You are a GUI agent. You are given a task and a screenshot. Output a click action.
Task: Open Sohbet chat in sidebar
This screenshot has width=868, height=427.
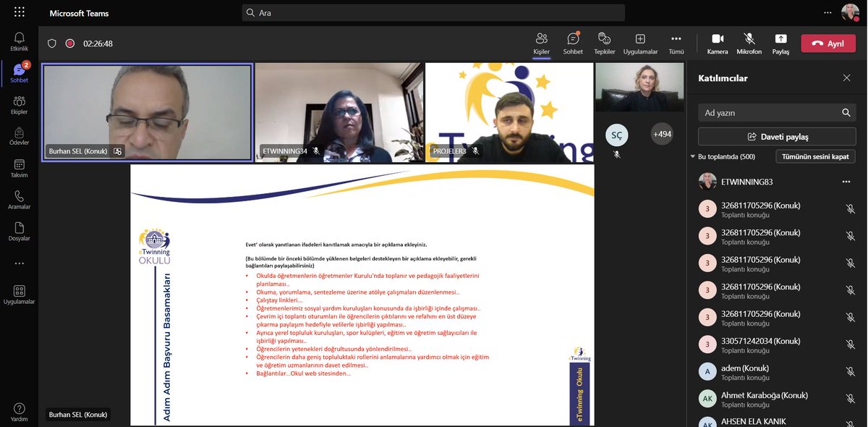(x=19, y=73)
